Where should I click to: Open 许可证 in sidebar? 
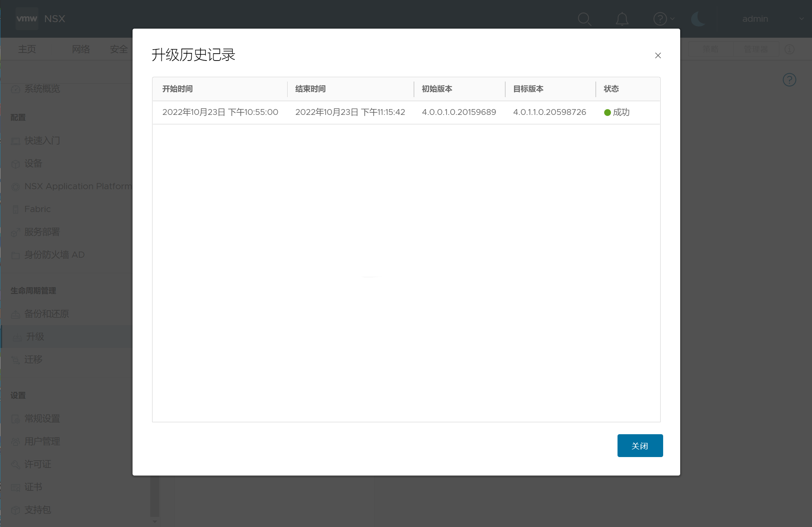coord(38,464)
